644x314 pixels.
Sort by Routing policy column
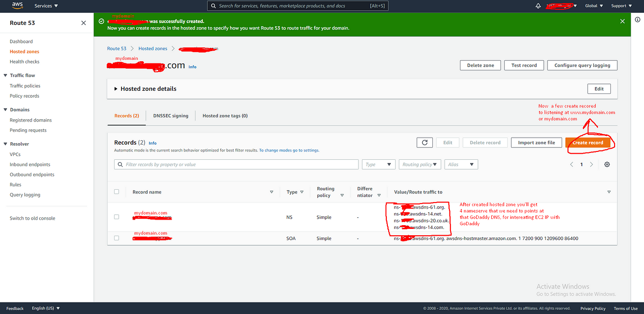click(x=342, y=196)
